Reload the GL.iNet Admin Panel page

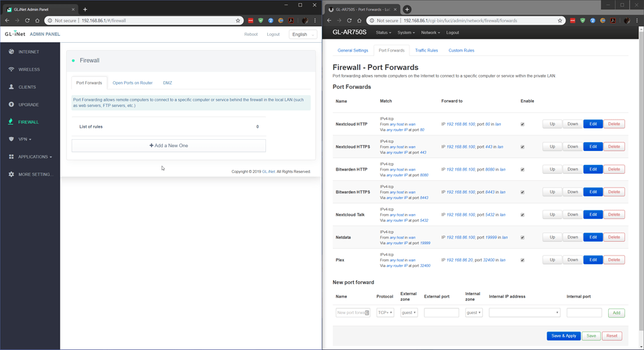point(27,21)
